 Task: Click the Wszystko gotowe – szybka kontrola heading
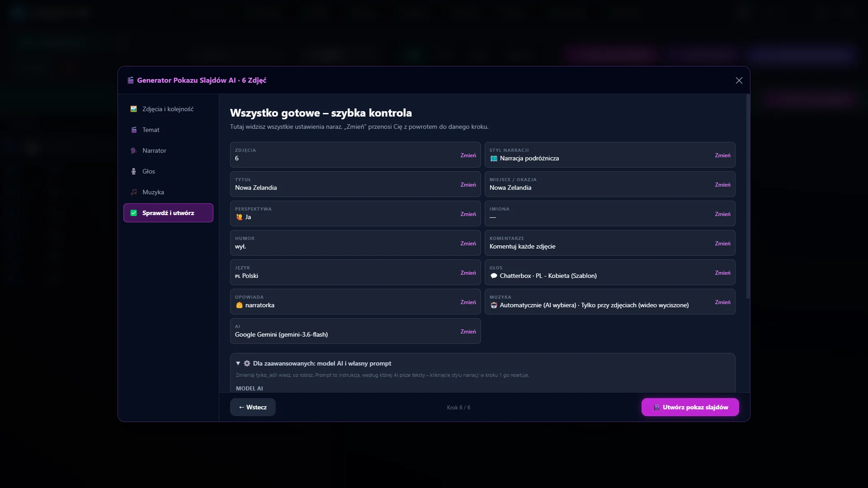pyautogui.click(x=321, y=113)
